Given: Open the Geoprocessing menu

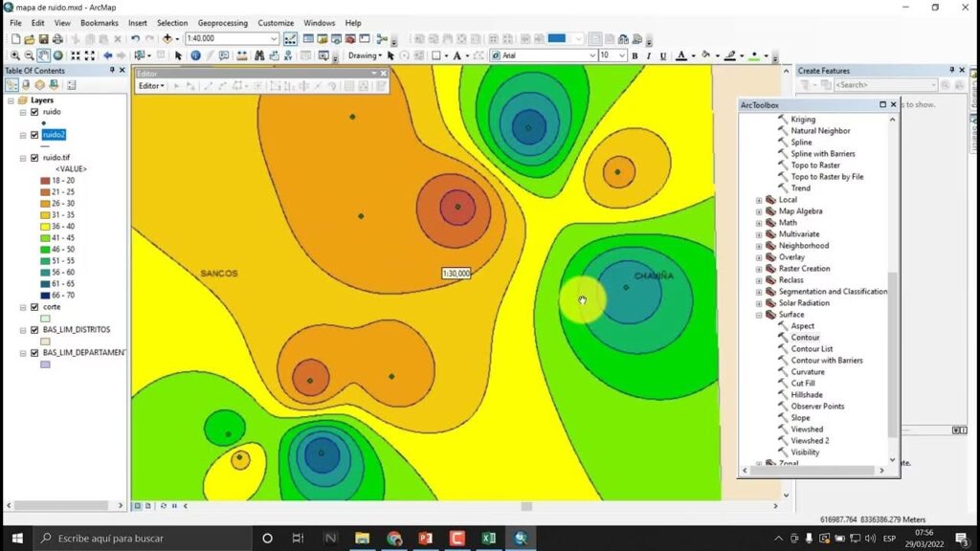Looking at the screenshot, I should [222, 23].
